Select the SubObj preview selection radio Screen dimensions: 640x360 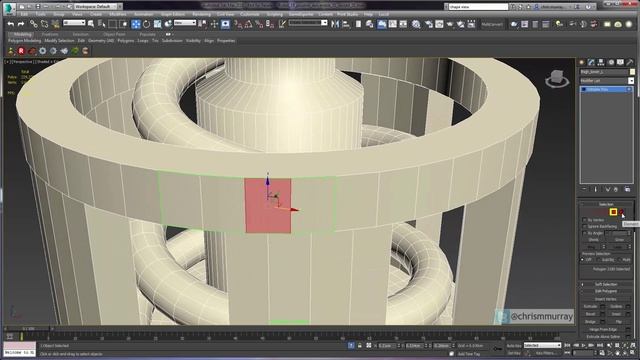tap(598, 260)
